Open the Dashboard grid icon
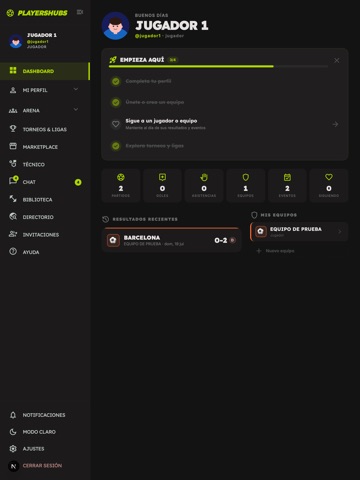Viewport: 360px width, 480px height. (x=13, y=70)
